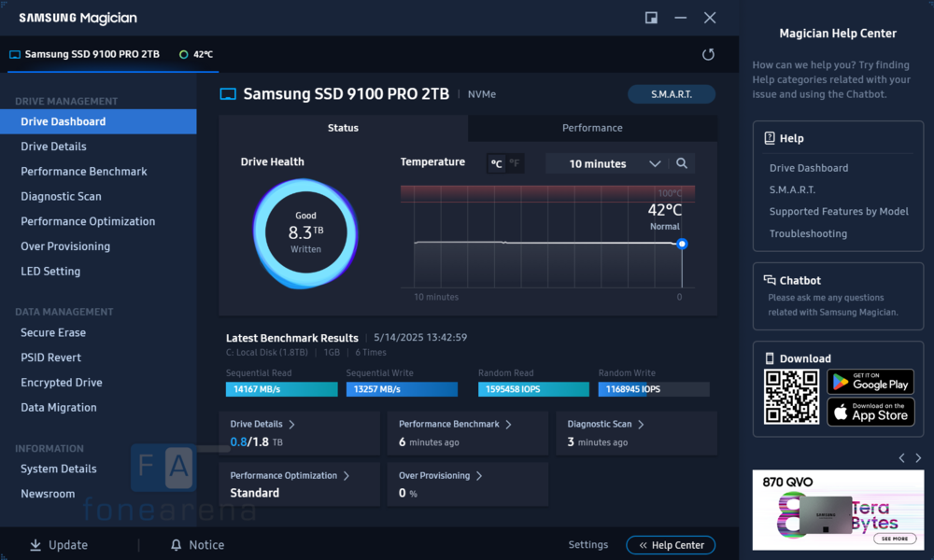This screenshot has width=934, height=560.
Task: Expand the Drive Details card chevron
Action: pyautogui.click(x=291, y=424)
